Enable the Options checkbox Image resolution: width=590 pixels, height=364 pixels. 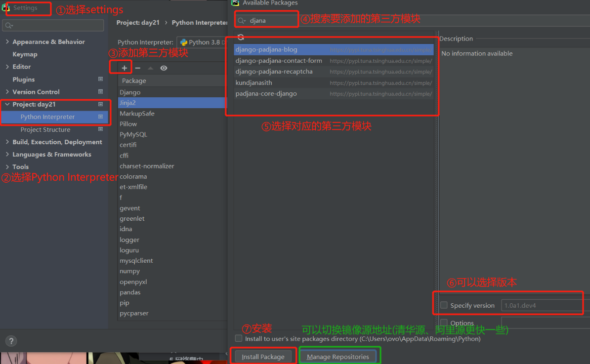pyautogui.click(x=444, y=323)
